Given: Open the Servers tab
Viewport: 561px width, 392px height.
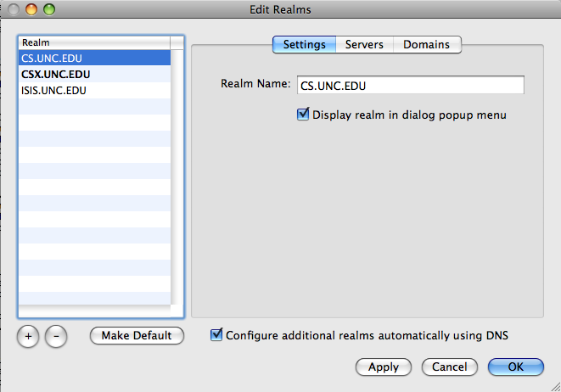Looking at the screenshot, I should [x=364, y=44].
